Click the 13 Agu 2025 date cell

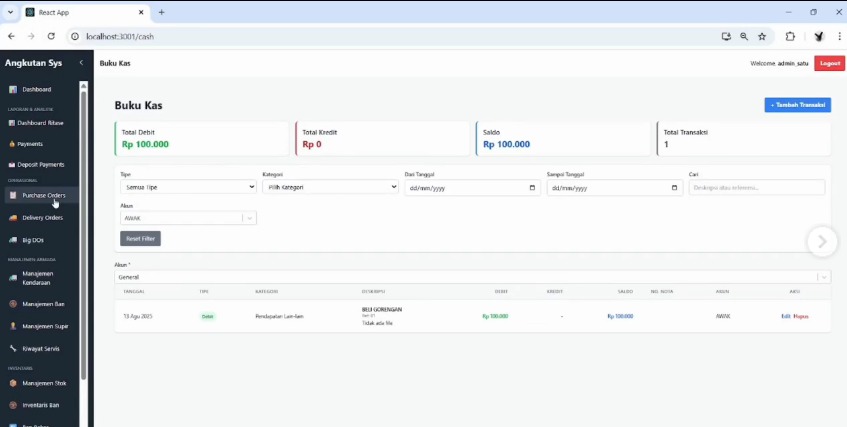point(137,316)
